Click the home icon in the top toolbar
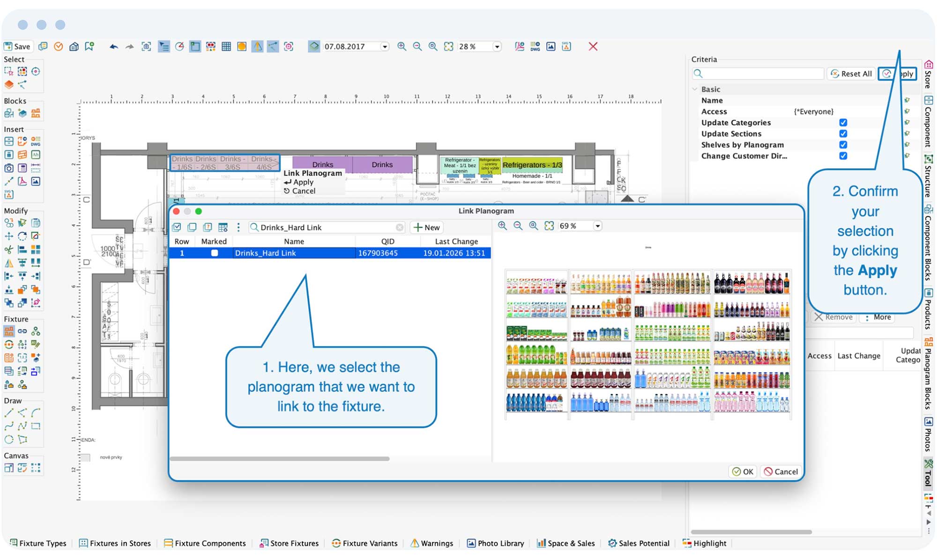937x560 pixels. pos(74,46)
